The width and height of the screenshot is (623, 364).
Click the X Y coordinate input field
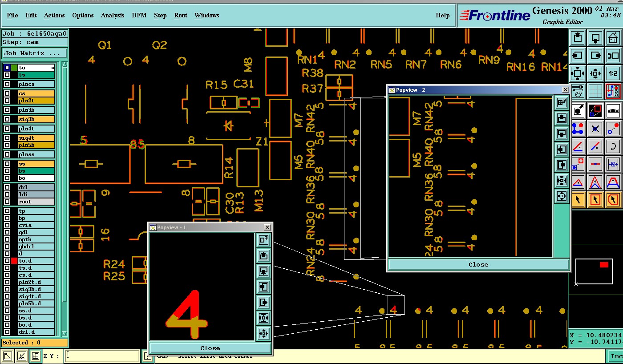(x=102, y=356)
